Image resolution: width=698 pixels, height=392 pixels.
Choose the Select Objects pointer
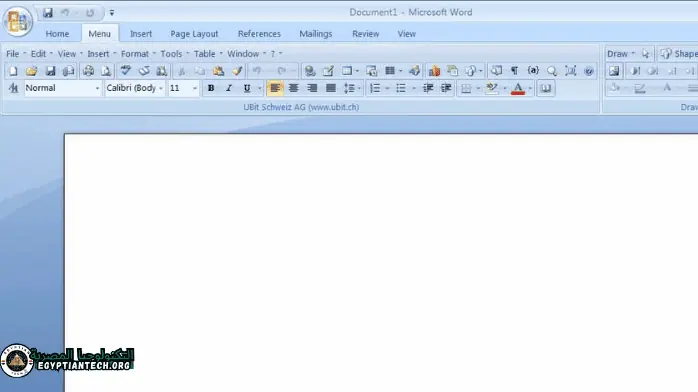click(645, 54)
